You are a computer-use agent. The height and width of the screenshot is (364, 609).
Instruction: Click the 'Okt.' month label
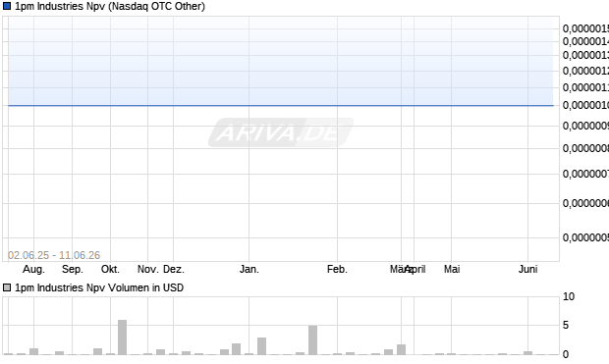(x=110, y=269)
